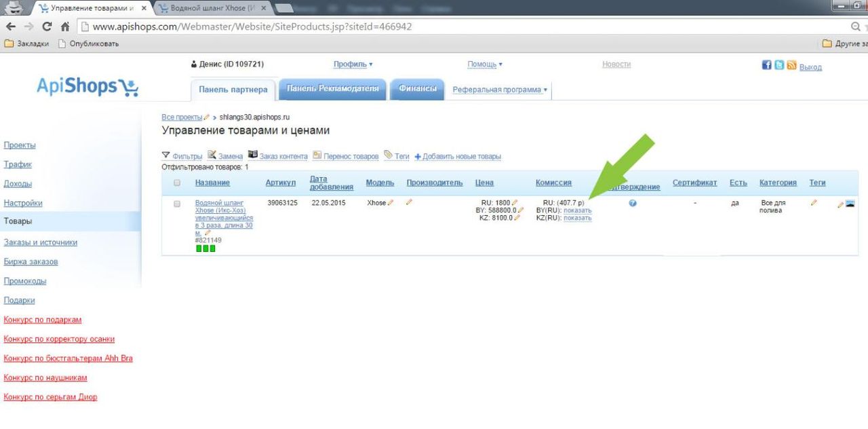Edit project name pencil next to Все проекты
The width and height of the screenshot is (868, 429).
pyautogui.click(x=207, y=117)
